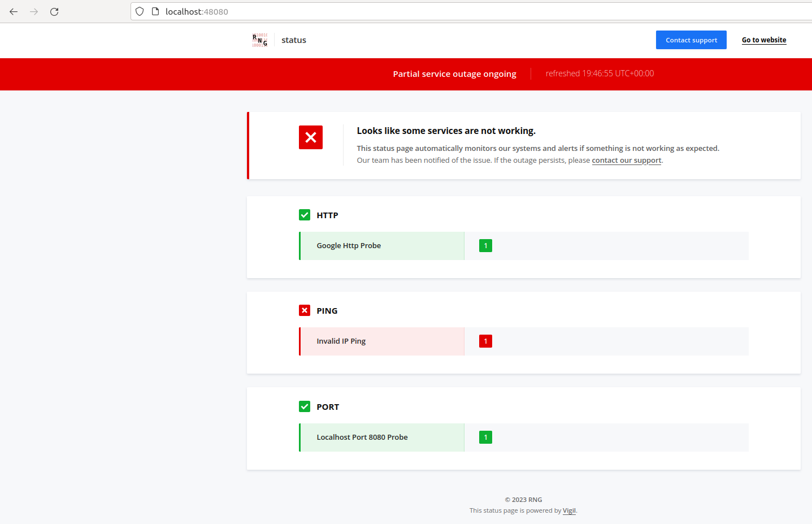Click the green checkmark beside HTTP
The image size is (812, 524).
tap(305, 215)
